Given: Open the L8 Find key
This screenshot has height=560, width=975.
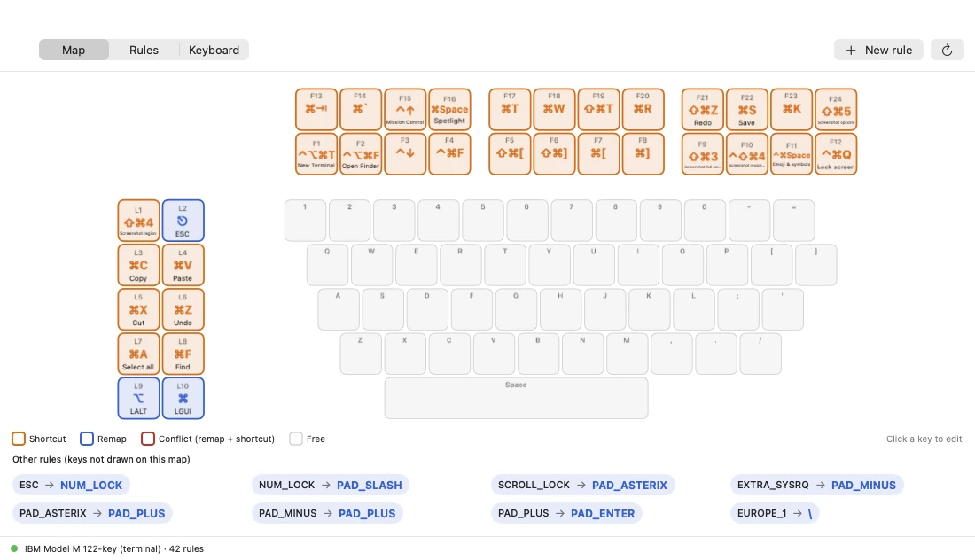Looking at the screenshot, I should tap(183, 354).
